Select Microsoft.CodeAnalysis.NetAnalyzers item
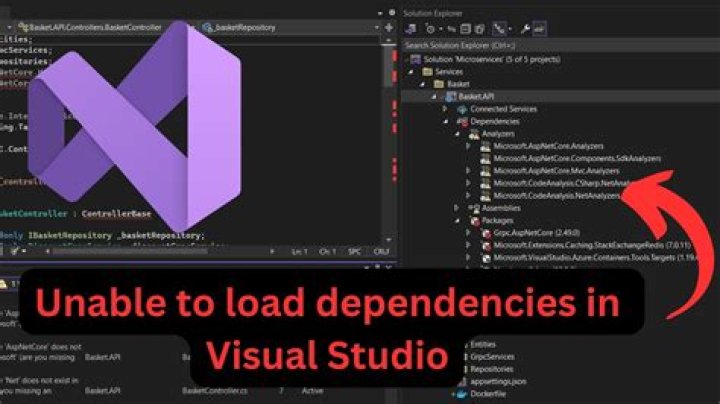The width and height of the screenshot is (720, 404). pos(557,196)
